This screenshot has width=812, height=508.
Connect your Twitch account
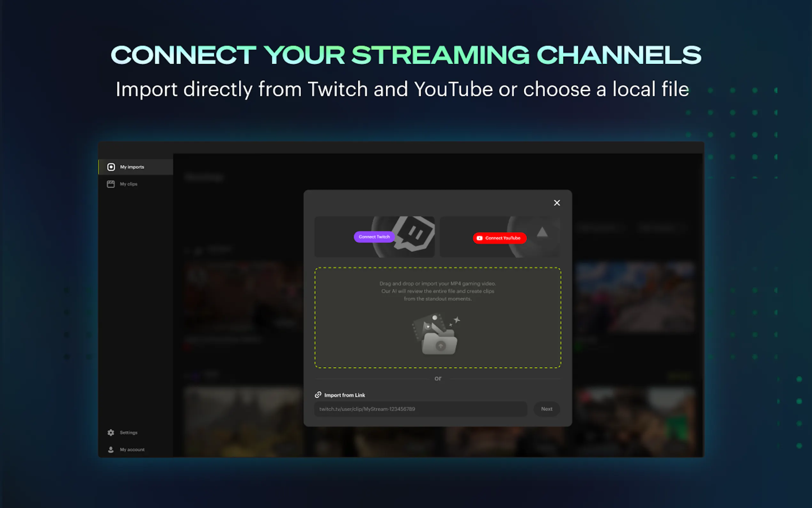click(374, 237)
